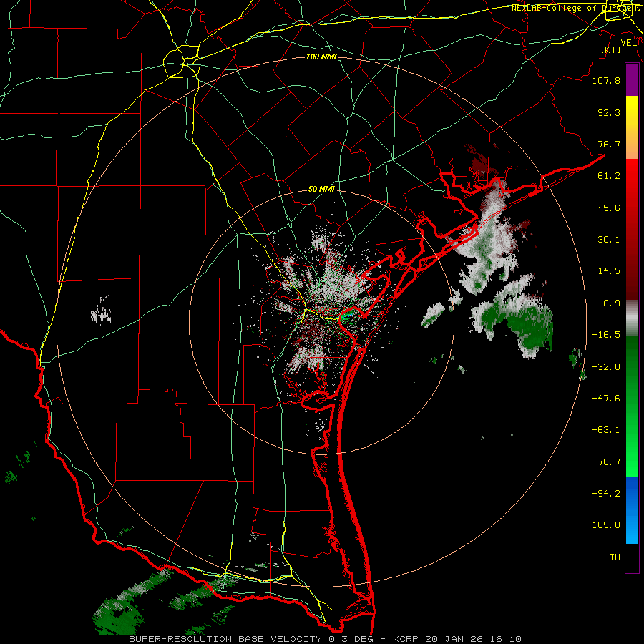Screen dimensions: 644x644
Task: Click the 100 NMI range ring label
Action: click(x=321, y=57)
